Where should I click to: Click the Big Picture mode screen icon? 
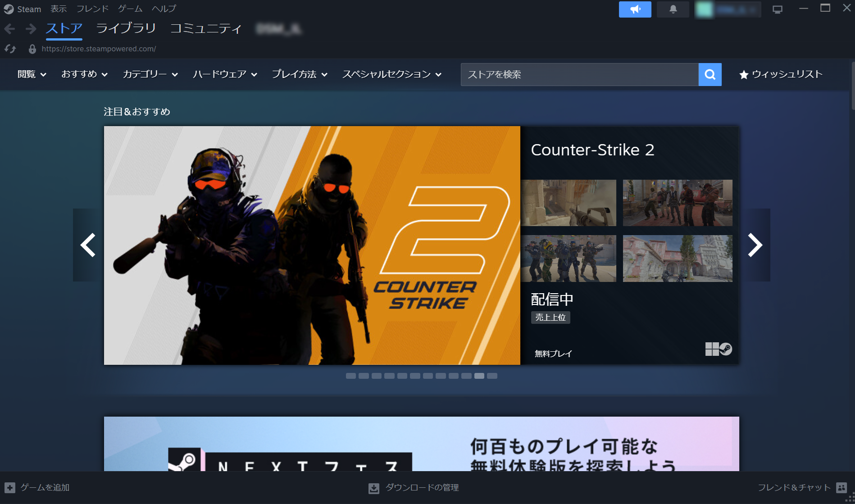pos(777,9)
